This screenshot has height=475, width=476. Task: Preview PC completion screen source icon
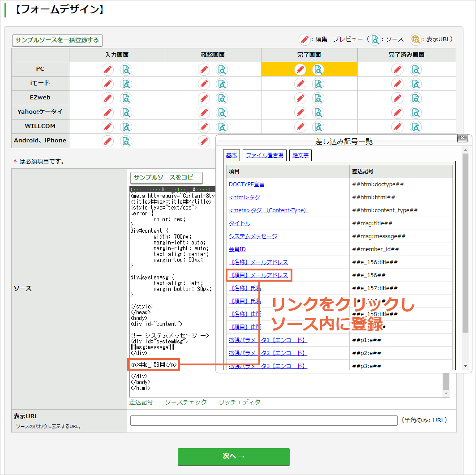coord(318,70)
